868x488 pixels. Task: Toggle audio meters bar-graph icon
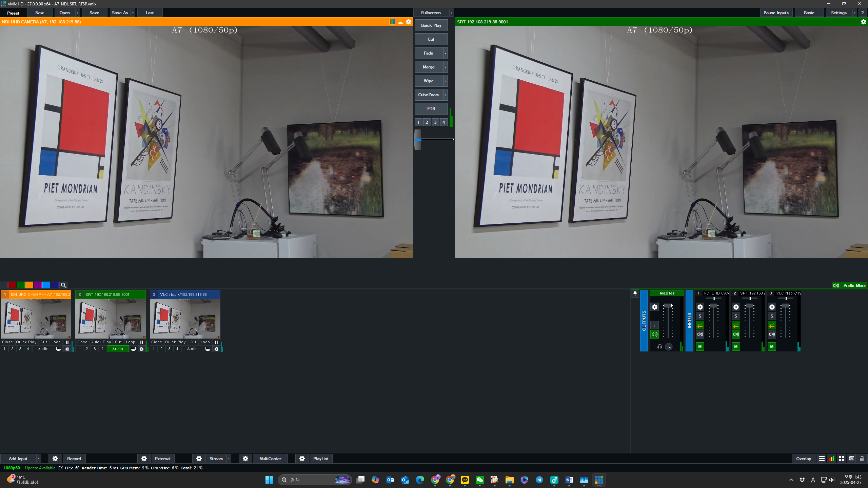pyautogui.click(x=832, y=459)
